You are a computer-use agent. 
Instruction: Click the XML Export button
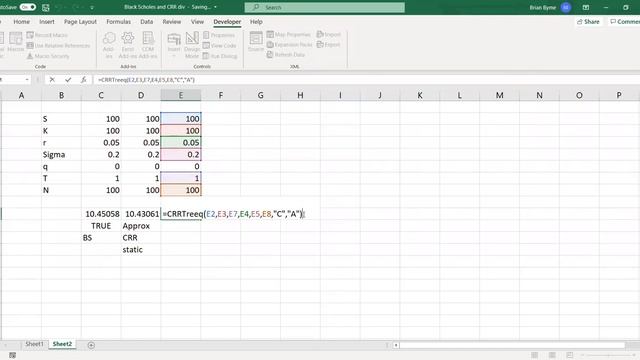[x=328, y=44]
